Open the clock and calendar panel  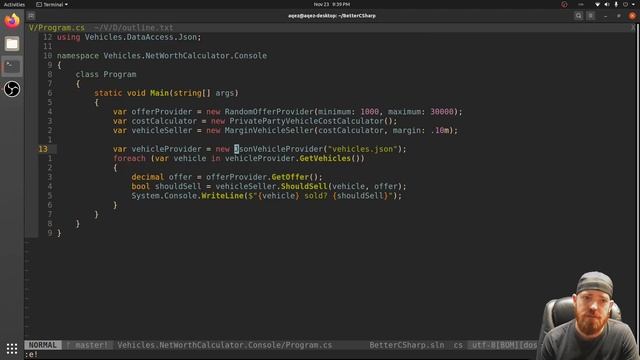coord(331,4)
